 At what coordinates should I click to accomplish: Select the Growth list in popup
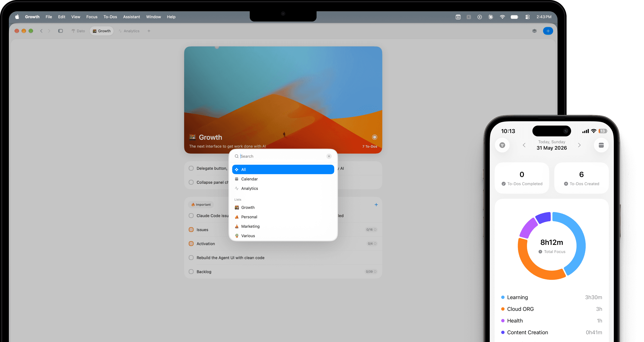point(283,207)
